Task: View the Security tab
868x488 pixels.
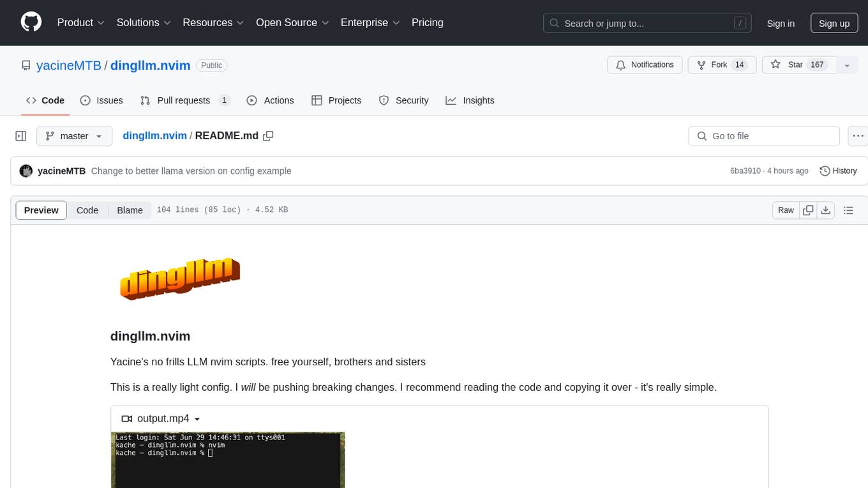Action: (404, 100)
